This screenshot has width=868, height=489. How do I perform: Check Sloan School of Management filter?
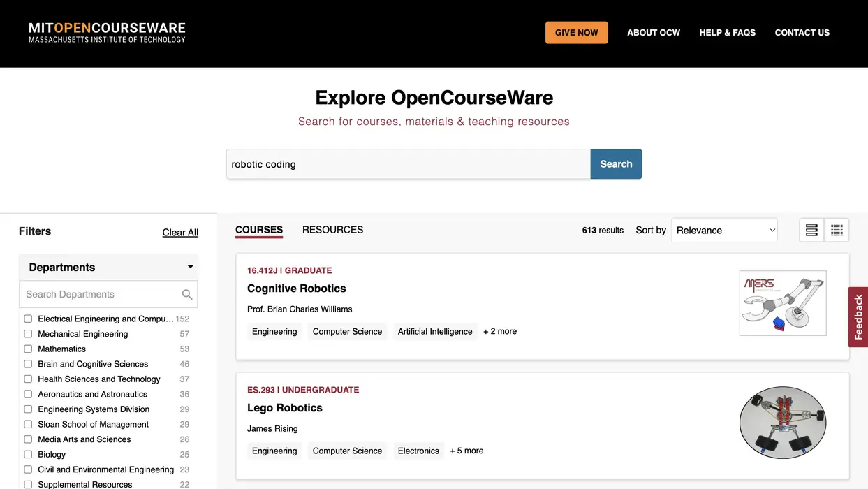click(28, 424)
